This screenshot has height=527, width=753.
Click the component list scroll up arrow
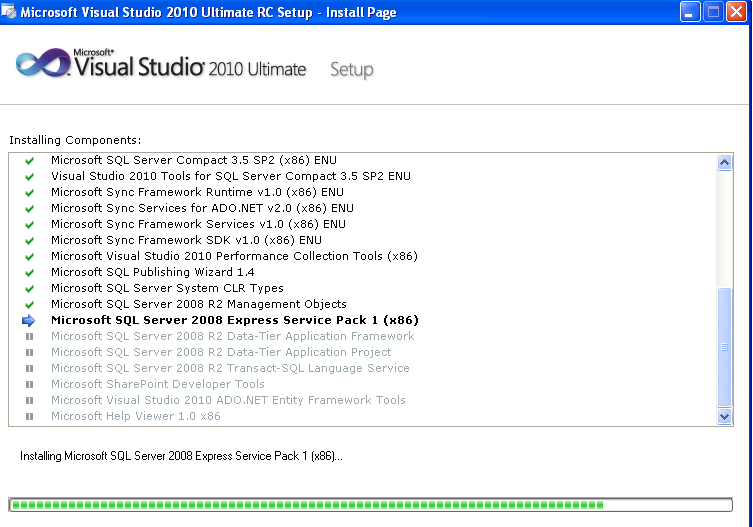(724, 162)
